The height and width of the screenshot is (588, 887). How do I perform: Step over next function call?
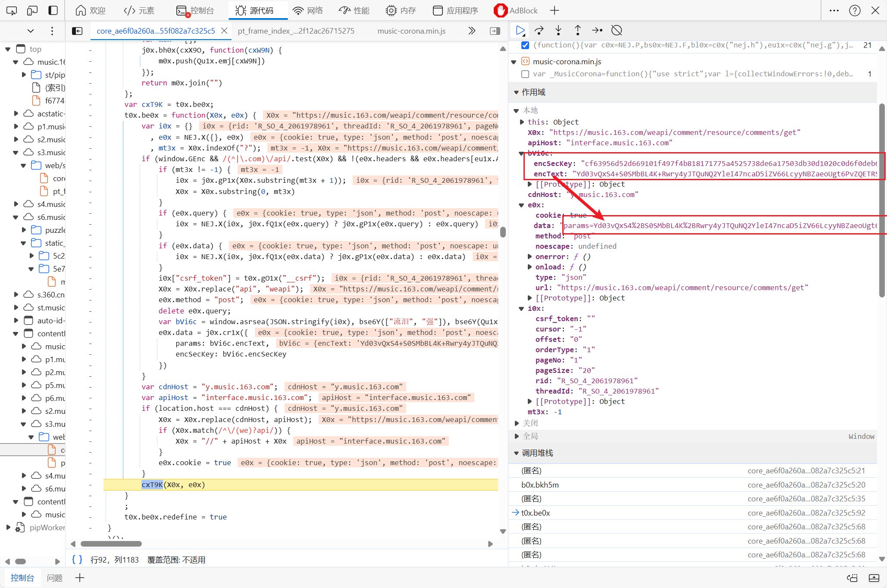(539, 30)
